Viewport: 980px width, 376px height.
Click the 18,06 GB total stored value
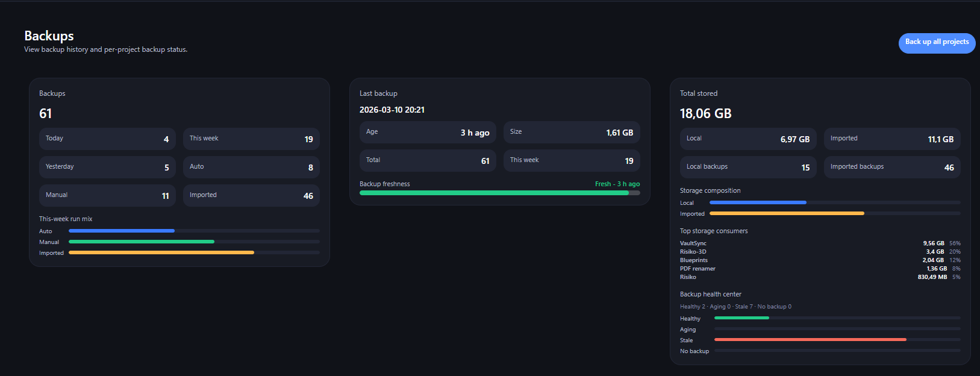click(x=705, y=113)
